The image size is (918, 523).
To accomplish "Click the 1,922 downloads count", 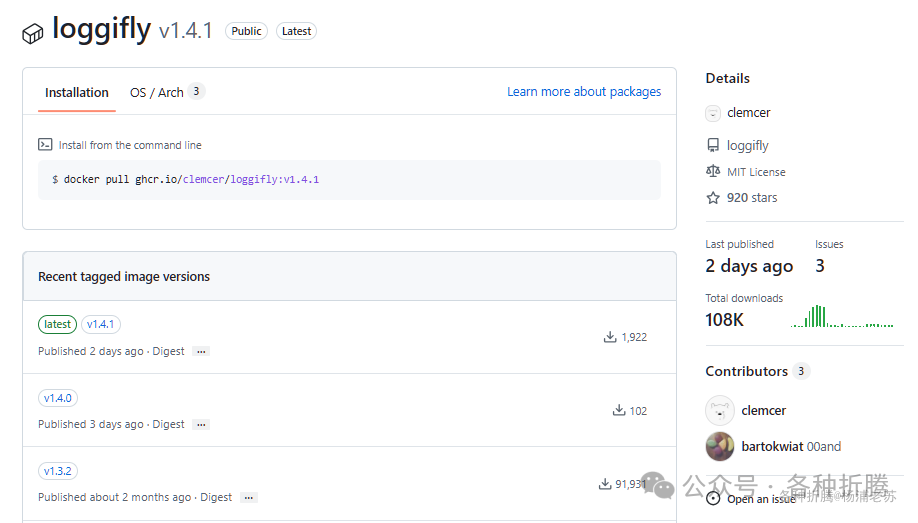I will click(x=634, y=337).
